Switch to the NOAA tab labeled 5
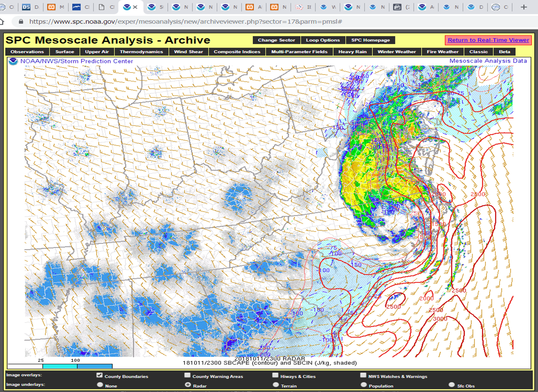 (156, 7)
